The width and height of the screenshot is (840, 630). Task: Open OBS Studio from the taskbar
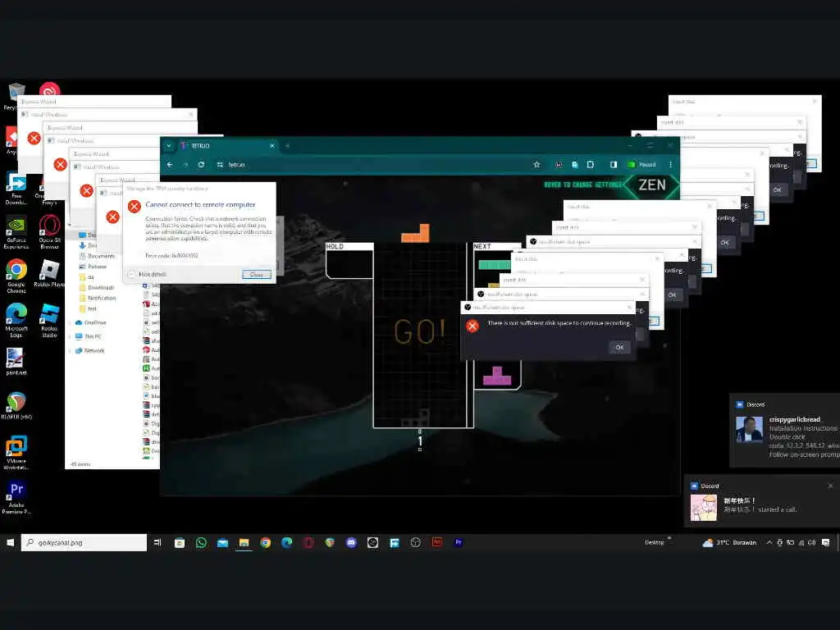[x=415, y=543]
